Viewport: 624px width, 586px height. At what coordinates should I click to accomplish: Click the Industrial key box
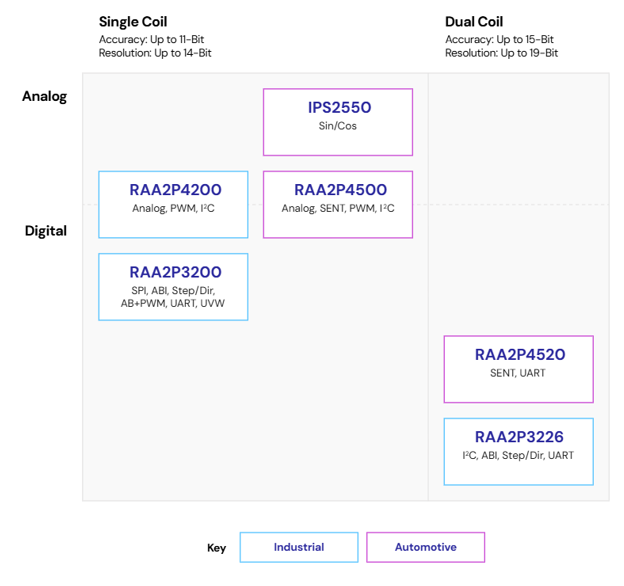click(298, 547)
